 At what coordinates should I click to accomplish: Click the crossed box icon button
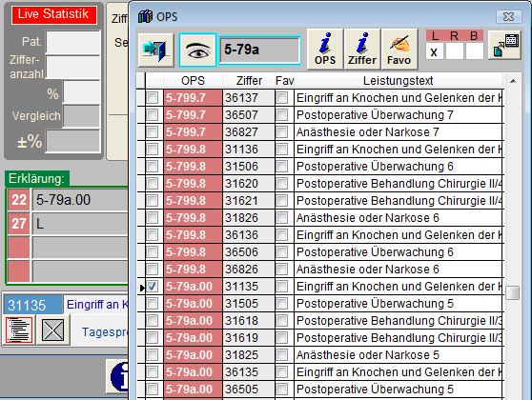(x=53, y=330)
